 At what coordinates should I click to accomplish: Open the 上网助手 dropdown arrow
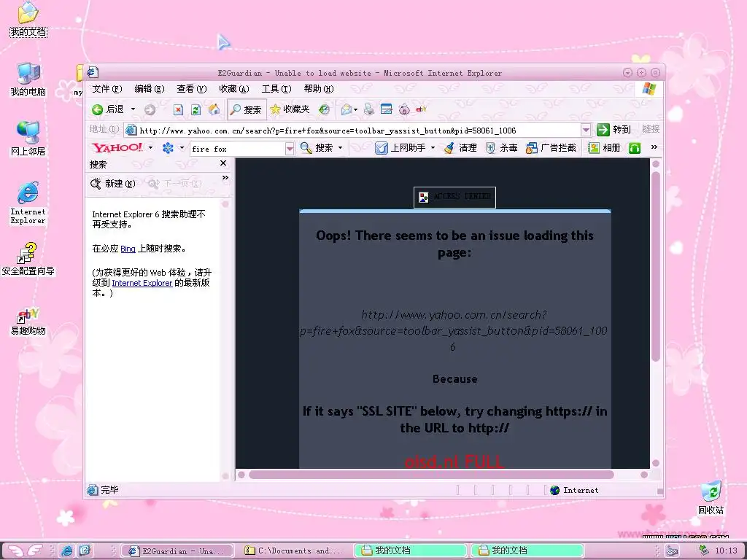coord(433,148)
